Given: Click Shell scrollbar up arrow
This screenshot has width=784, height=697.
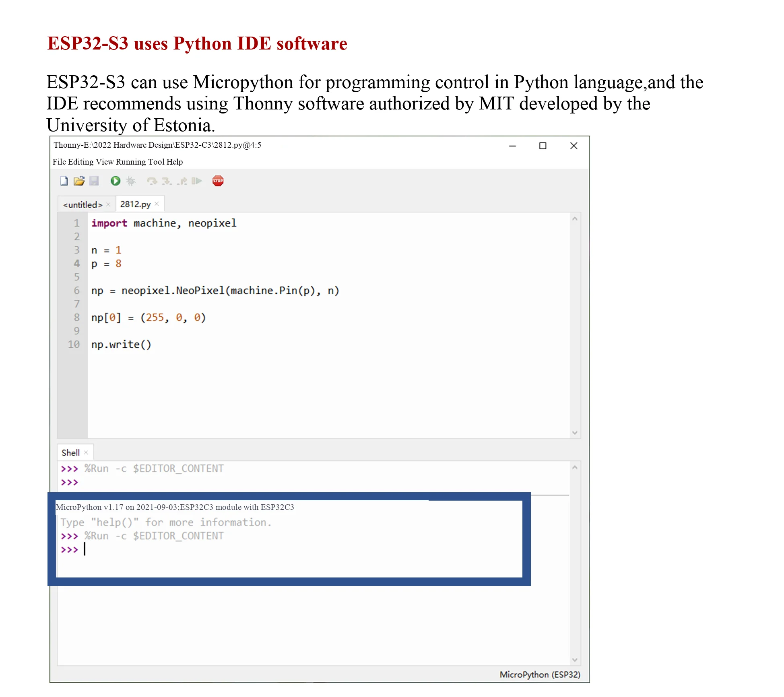Looking at the screenshot, I should click(575, 468).
